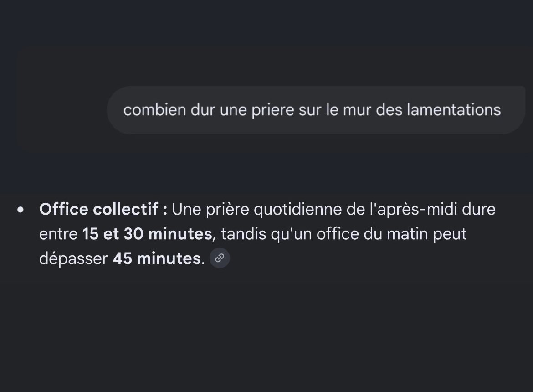Select the bold text 'Office collectif :'
This screenshot has height=392, width=533.
pos(103,209)
